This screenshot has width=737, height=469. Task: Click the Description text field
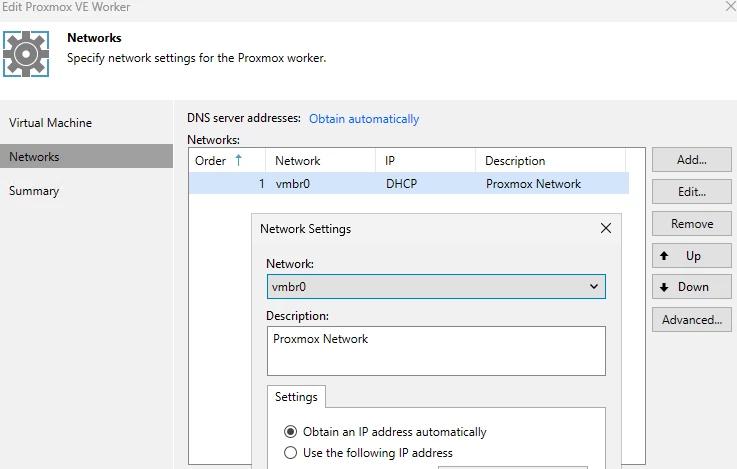(435, 351)
